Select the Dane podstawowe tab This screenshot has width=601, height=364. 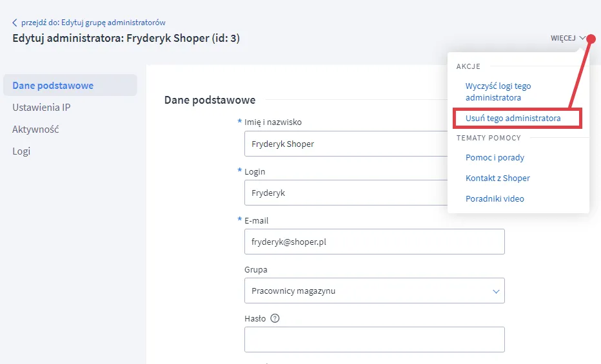click(53, 86)
